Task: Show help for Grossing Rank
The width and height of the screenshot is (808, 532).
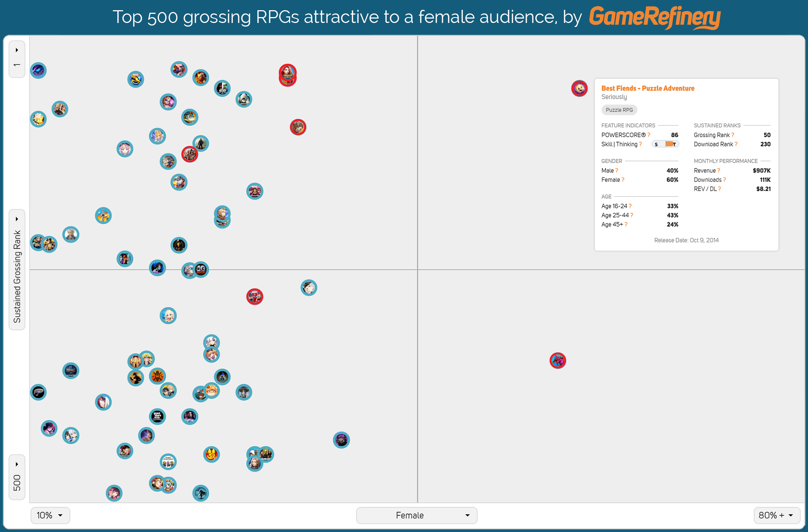Action: click(x=733, y=135)
